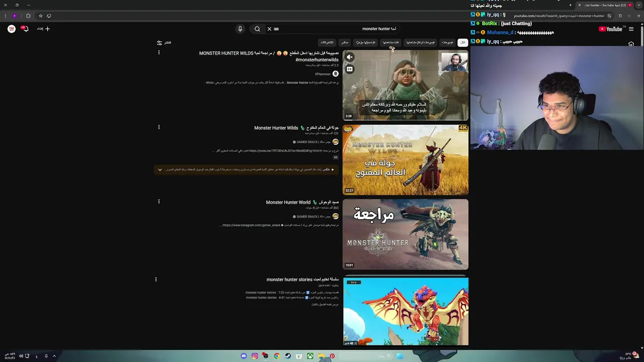Click the Create plus button

pyautogui.click(x=44, y=29)
